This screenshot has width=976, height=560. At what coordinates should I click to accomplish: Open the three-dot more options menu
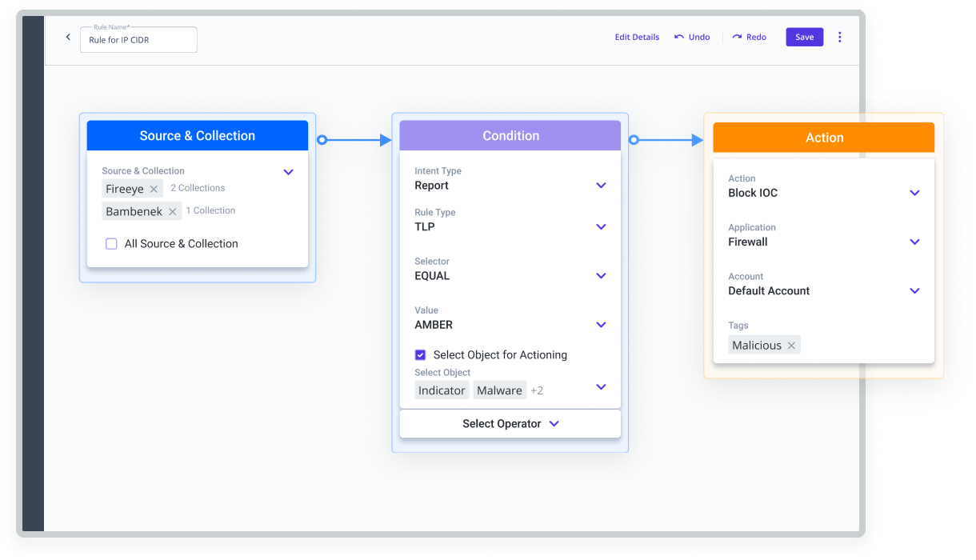click(839, 37)
